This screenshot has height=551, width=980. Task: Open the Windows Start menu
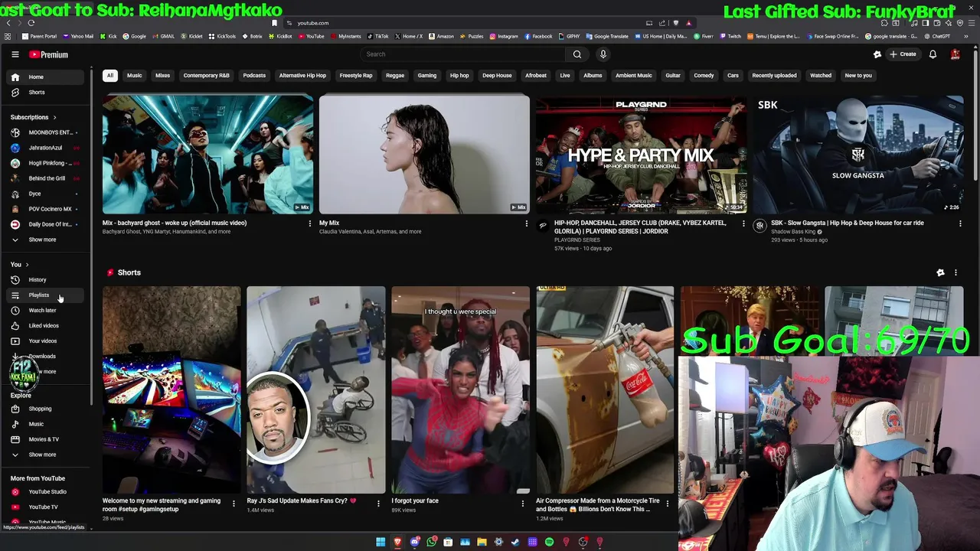coord(381,543)
